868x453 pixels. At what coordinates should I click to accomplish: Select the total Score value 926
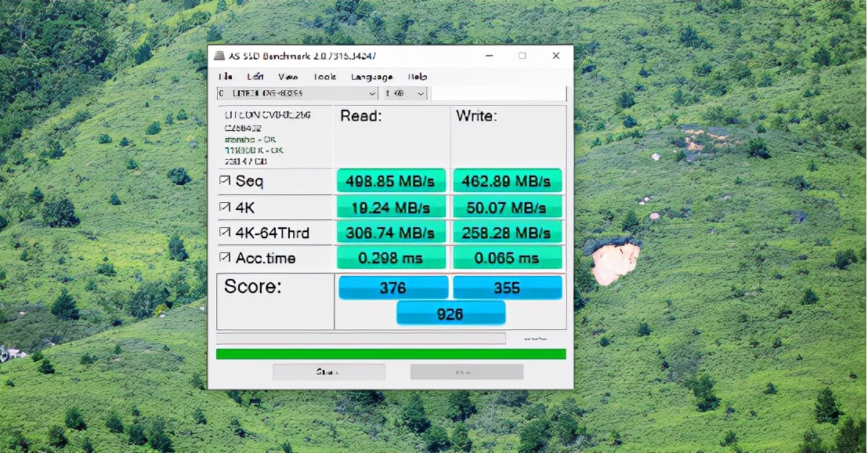(x=450, y=313)
